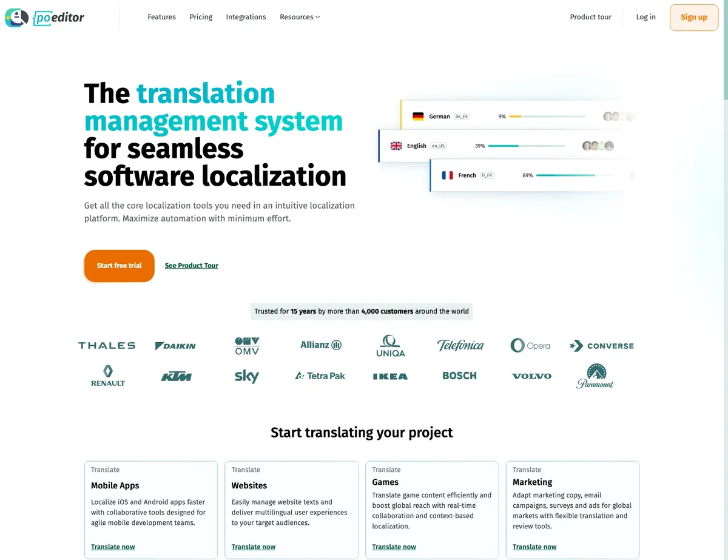
Task: Click the Log in link
Action: (645, 17)
